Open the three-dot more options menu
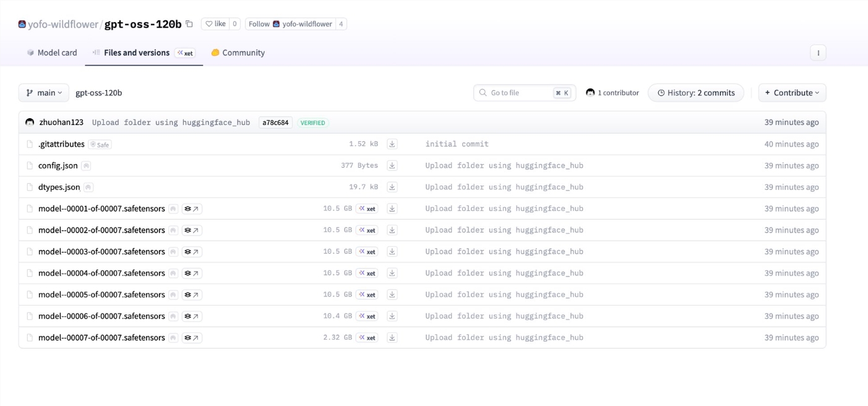 [x=817, y=53]
